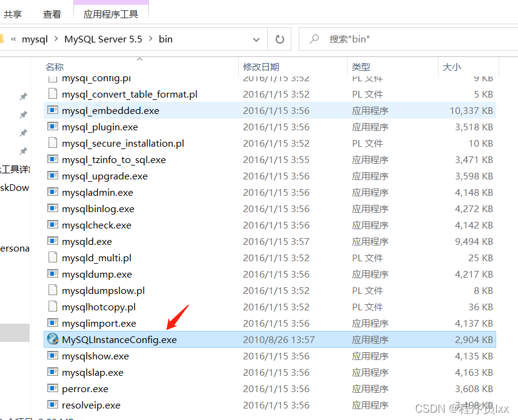The height and width of the screenshot is (420, 518).
Task: Click the refresh button next to address bar
Action: (x=279, y=39)
